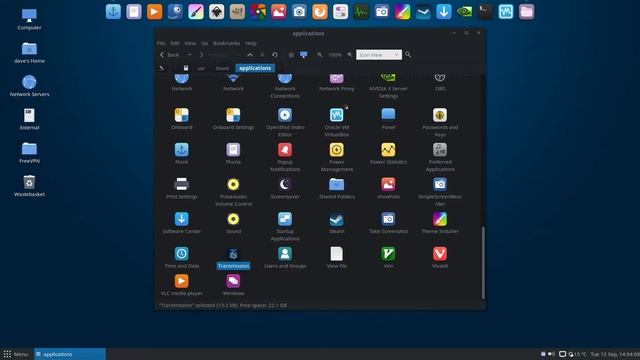Select the Network Proxy launcher
Viewport: 640px width, 360px height.
tap(337, 83)
